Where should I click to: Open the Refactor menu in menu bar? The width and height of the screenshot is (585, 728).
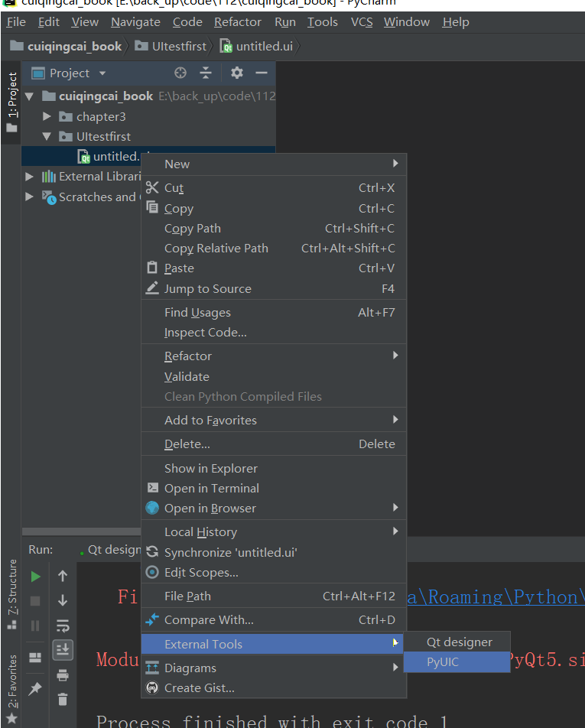238,22
